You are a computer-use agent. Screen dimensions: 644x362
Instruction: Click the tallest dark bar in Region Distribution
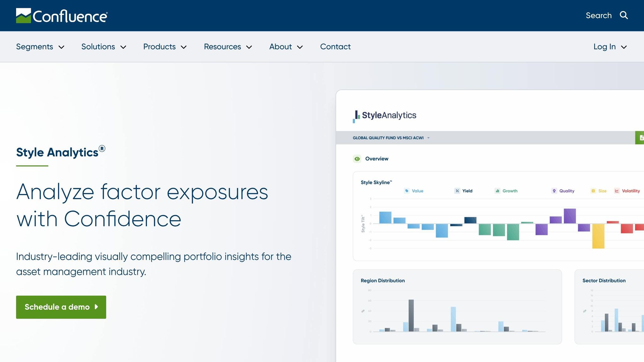[x=411, y=315]
